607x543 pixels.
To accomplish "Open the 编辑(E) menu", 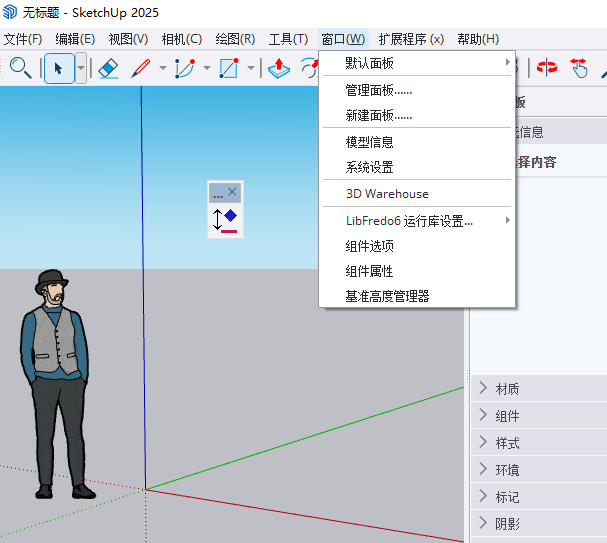I will [75, 39].
